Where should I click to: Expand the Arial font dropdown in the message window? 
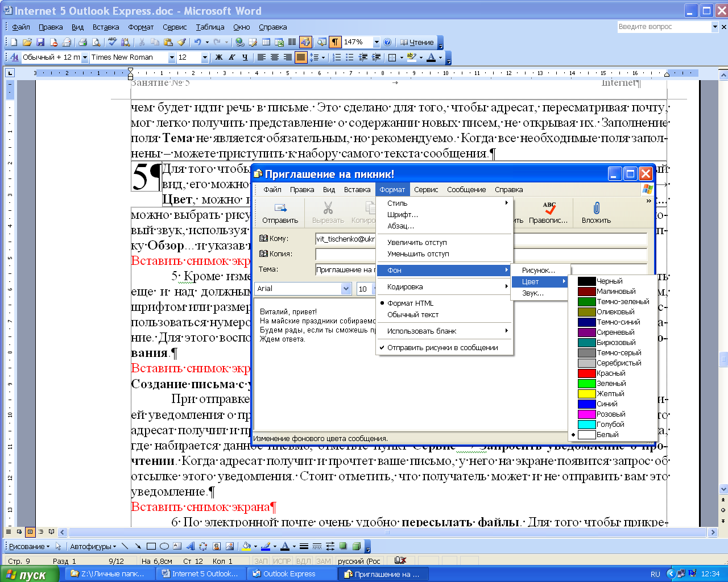[346, 289]
